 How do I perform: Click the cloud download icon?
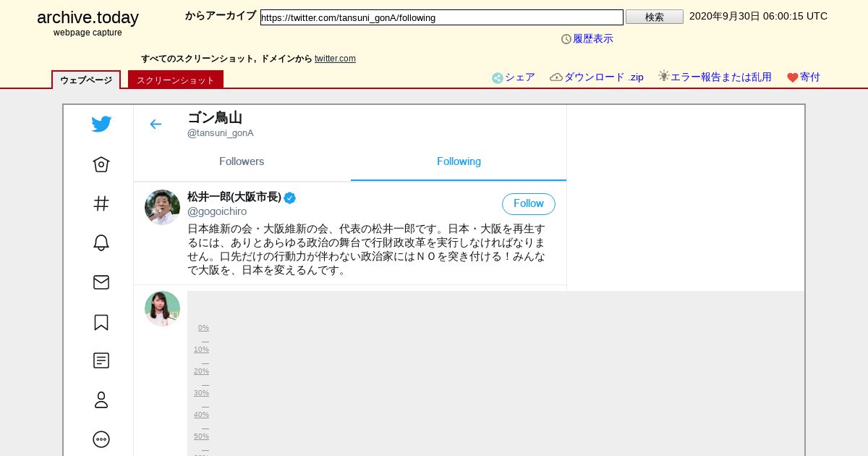click(556, 77)
